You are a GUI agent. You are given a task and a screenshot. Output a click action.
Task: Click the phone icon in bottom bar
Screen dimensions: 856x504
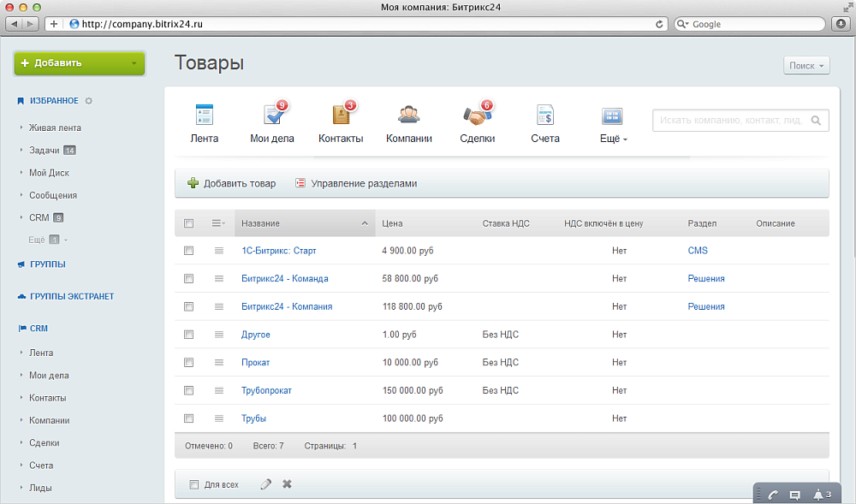pos(773,495)
